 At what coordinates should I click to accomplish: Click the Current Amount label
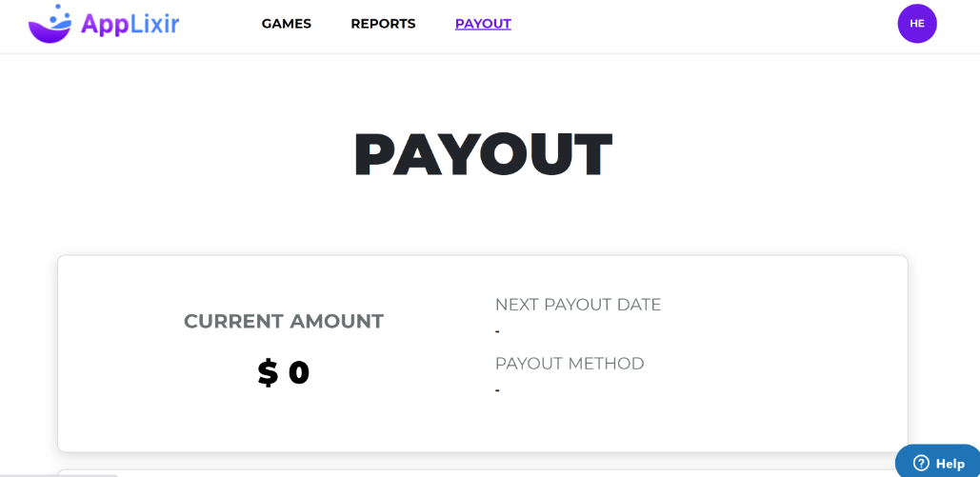[x=284, y=322]
